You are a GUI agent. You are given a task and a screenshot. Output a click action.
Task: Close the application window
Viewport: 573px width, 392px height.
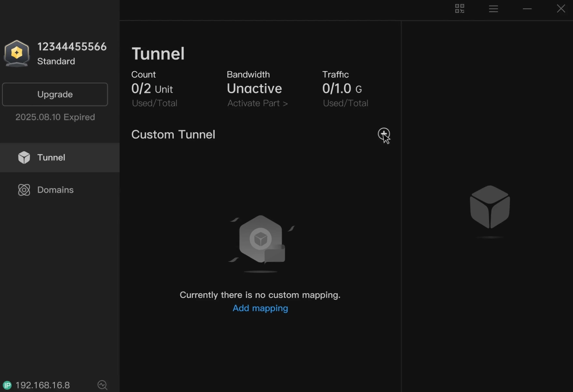pos(561,8)
